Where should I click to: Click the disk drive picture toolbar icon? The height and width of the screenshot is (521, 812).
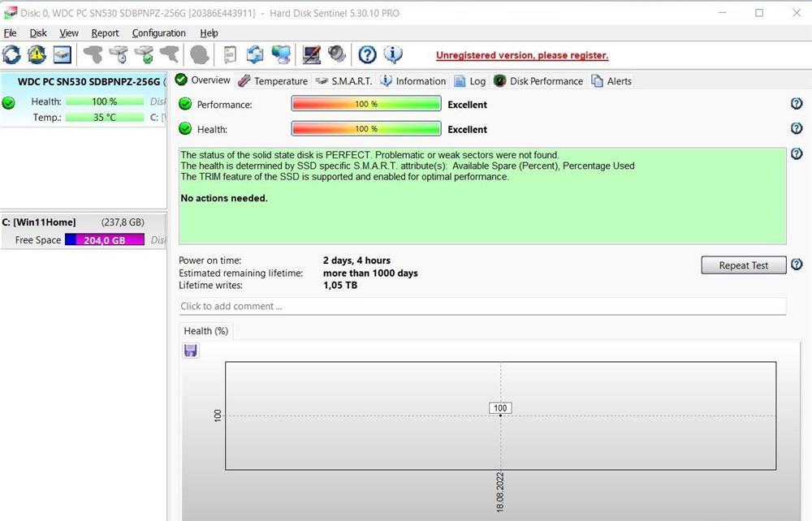[x=63, y=55]
